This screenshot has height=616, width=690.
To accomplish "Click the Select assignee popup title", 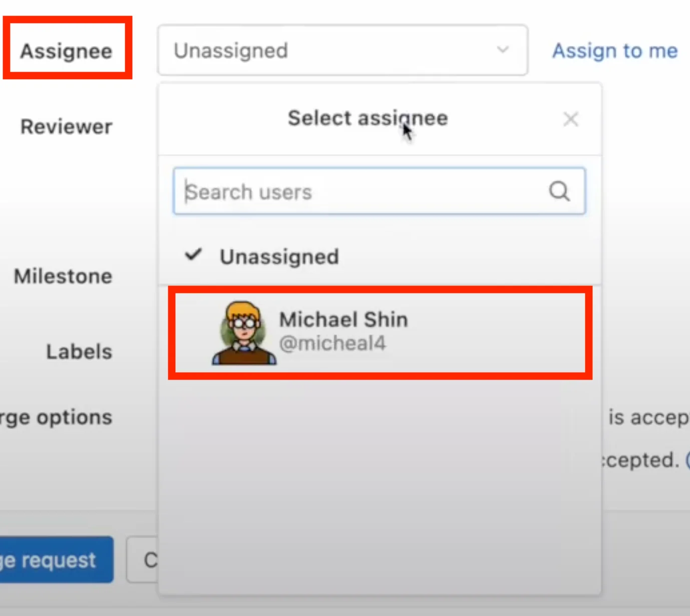I will pyautogui.click(x=368, y=118).
